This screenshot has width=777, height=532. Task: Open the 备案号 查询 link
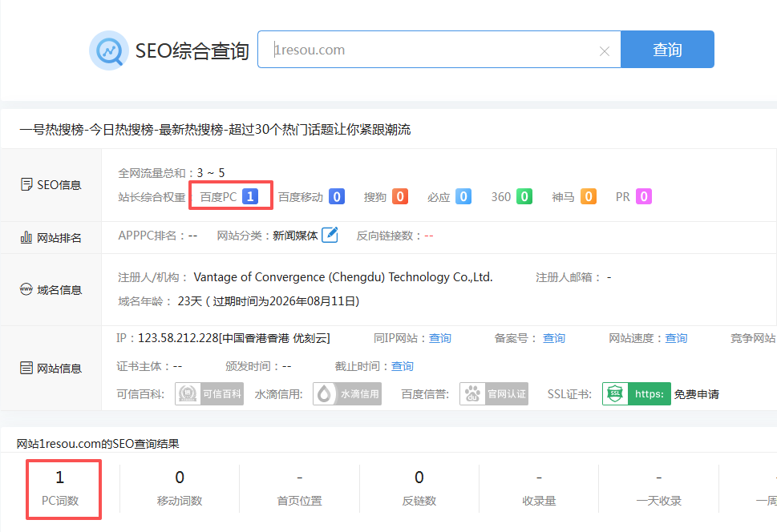click(x=553, y=338)
